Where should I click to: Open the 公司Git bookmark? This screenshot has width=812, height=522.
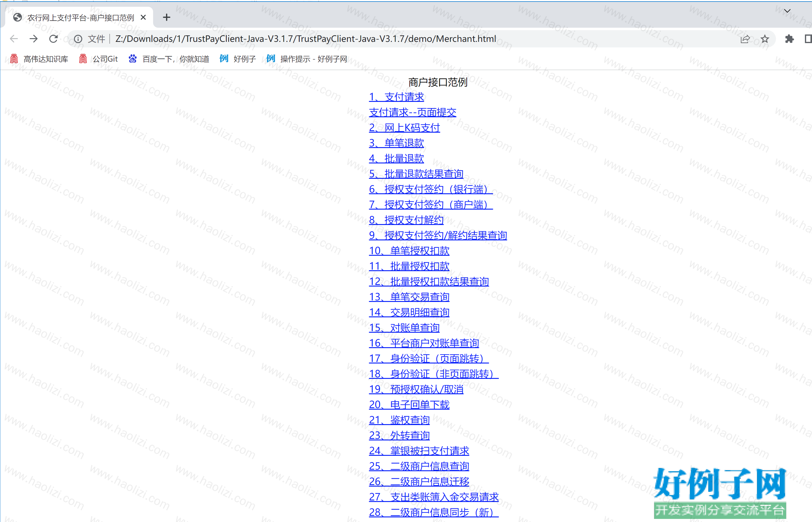click(x=98, y=59)
